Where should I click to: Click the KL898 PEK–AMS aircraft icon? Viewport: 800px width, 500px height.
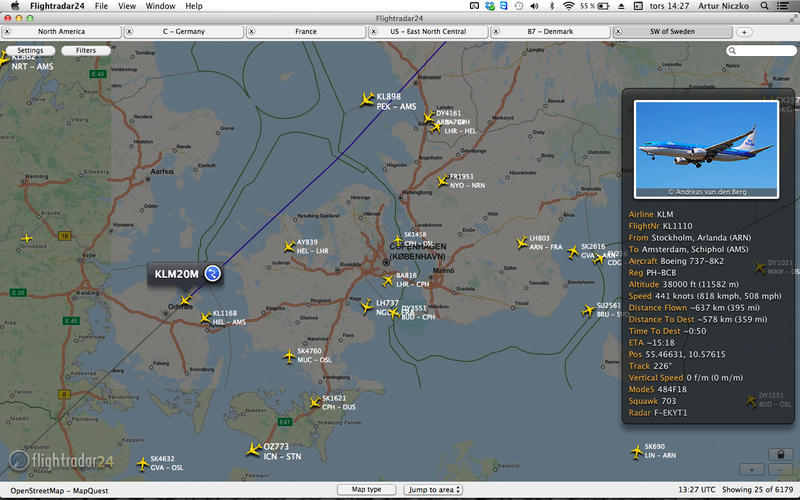(367, 99)
